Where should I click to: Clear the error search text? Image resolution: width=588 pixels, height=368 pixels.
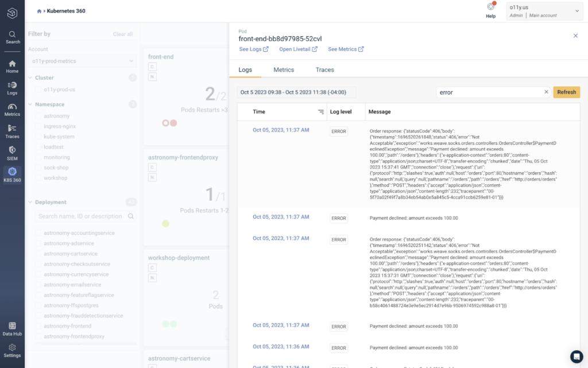point(546,92)
